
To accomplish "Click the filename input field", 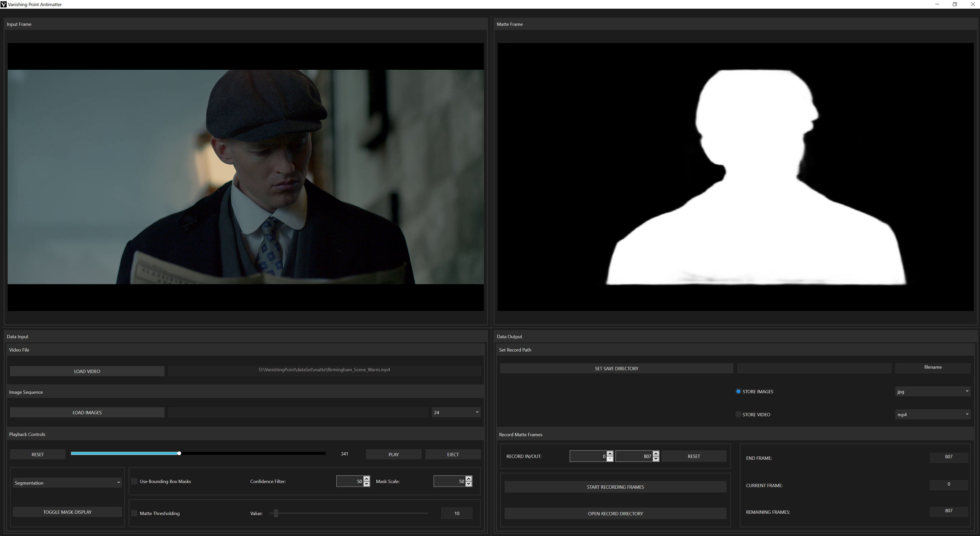I will pos(933,367).
